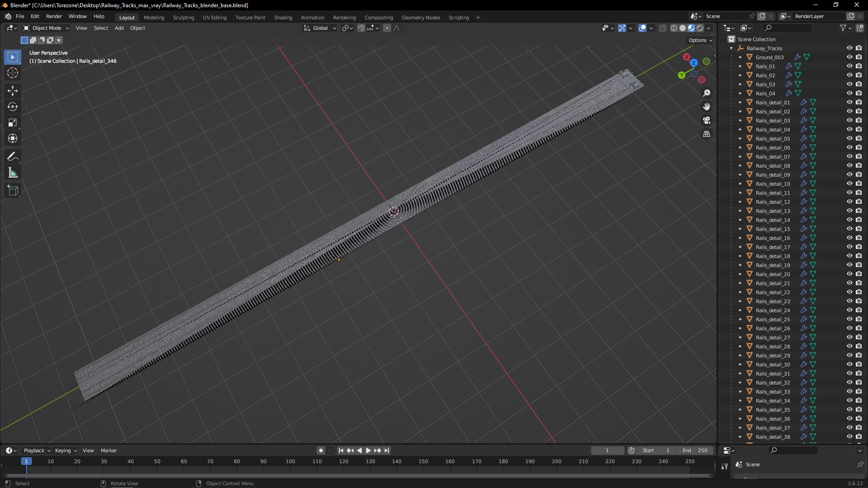Select the Add Cube tool
The height and width of the screenshot is (488, 868).
click(13, 191)
